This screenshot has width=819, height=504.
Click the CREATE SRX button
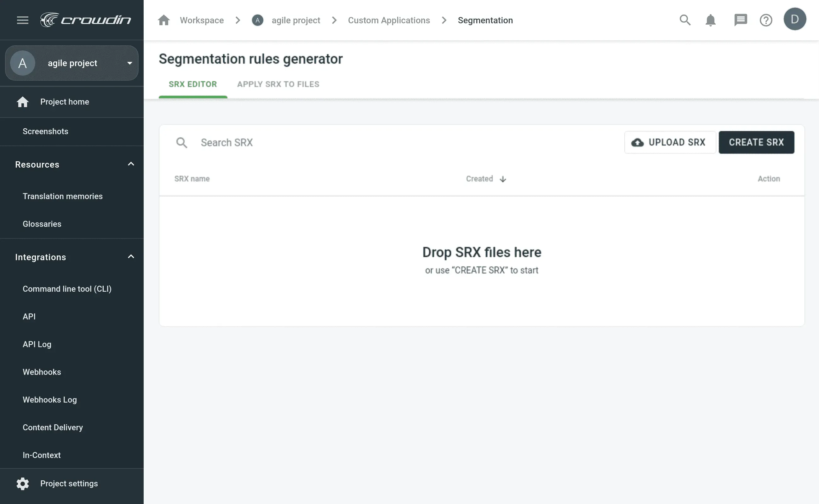(x=757, y=142)
